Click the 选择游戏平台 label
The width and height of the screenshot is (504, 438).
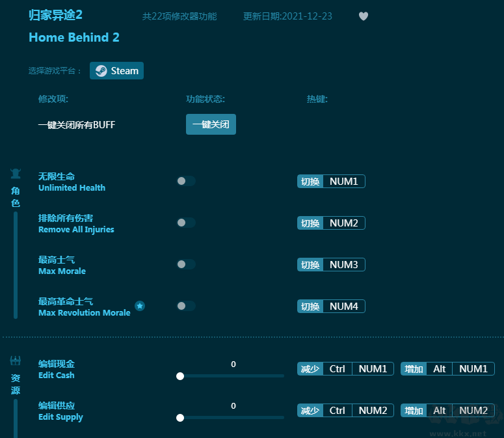(55, 71)
